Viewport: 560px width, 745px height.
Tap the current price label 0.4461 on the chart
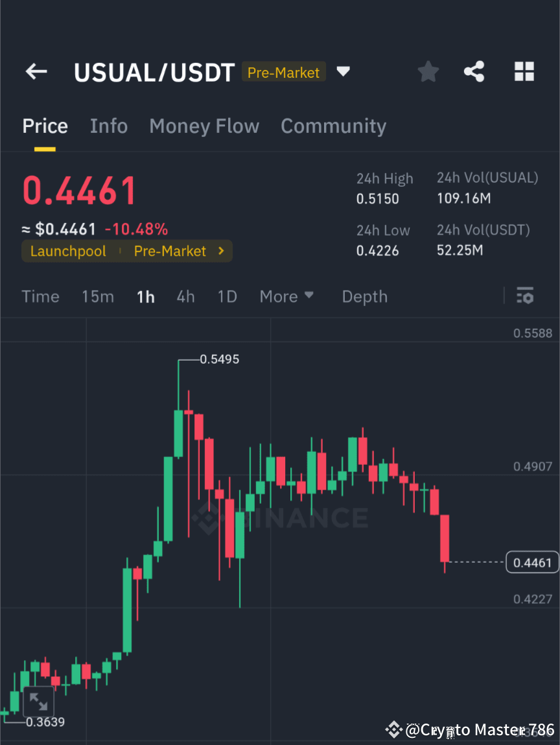[531, 562]
